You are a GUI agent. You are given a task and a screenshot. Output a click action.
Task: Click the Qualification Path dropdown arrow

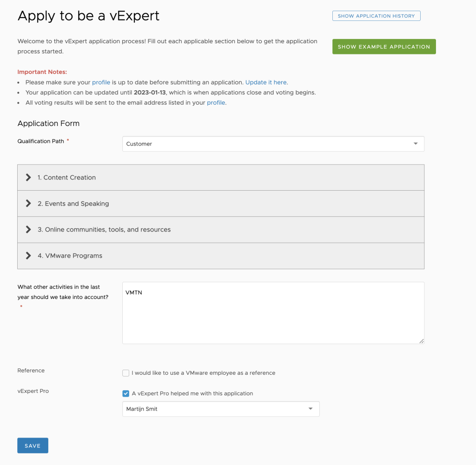point(416,144)
